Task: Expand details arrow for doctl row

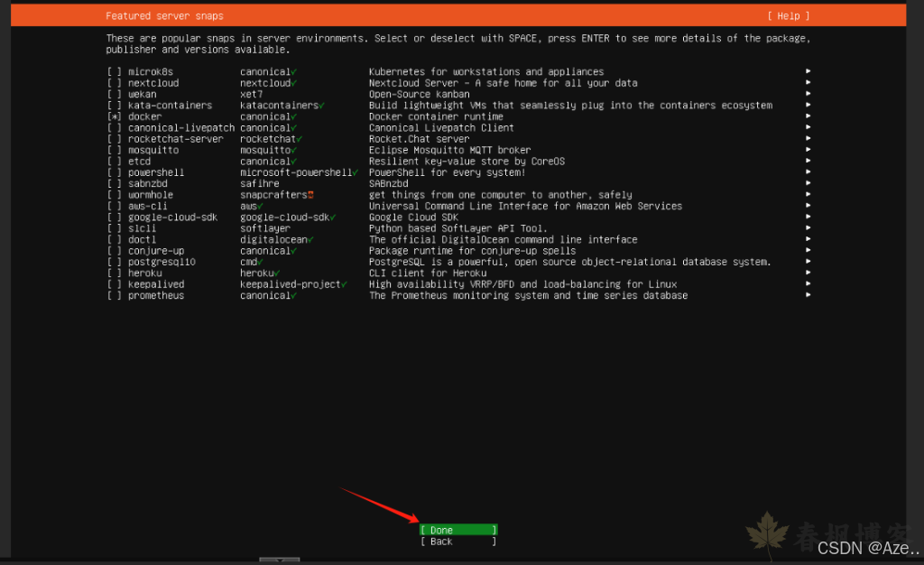Action: [x=808, y=239]
